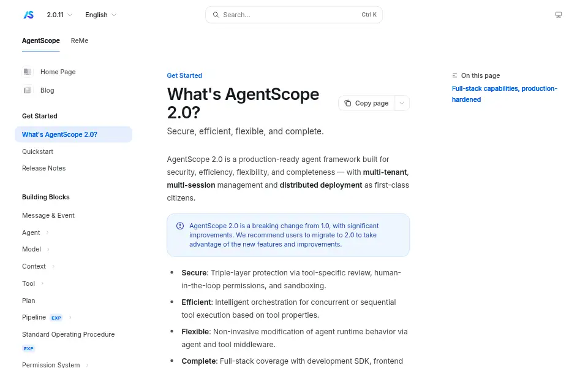Screen dimensions: 588x368
Task: Click the On this page list icon
Action: click(454, 75)
